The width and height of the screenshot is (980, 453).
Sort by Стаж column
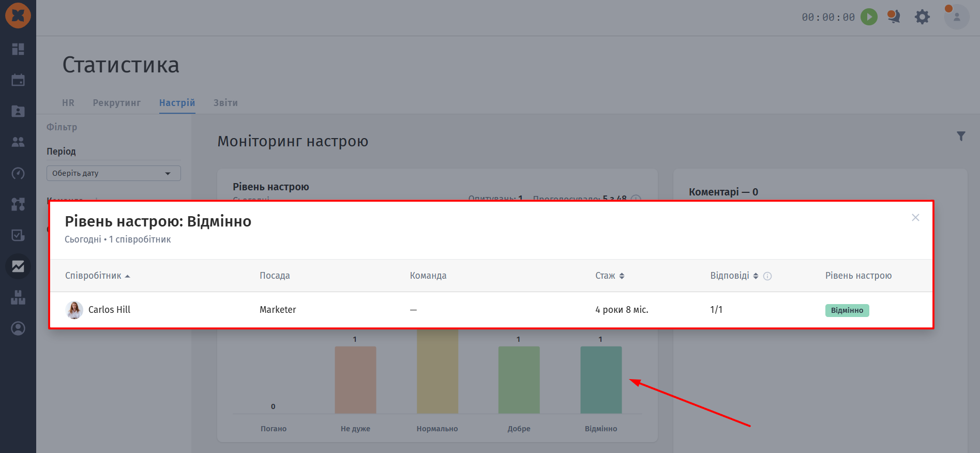610,276
